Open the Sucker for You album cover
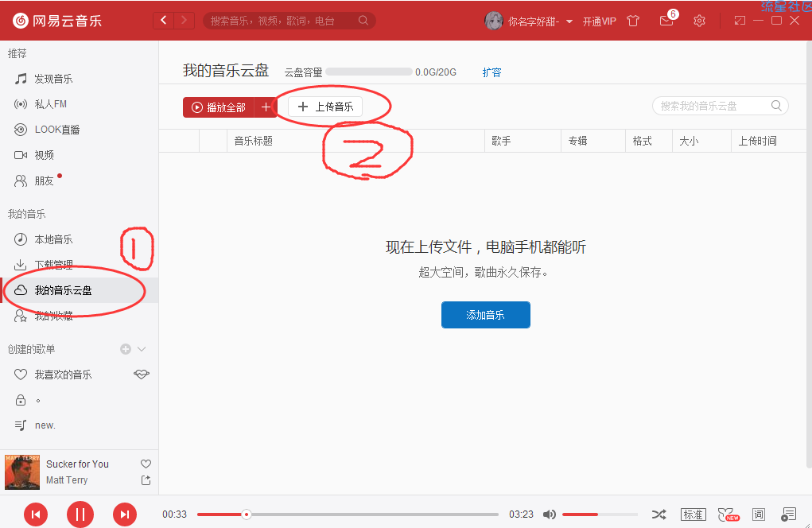The width and height of the screenshot is (812, 528). pos(22,472)
